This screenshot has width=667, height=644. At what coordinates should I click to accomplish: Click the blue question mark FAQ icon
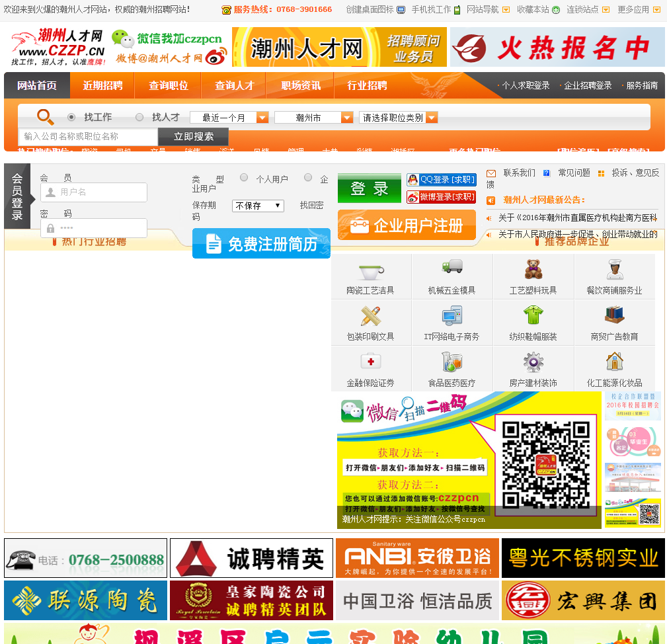(547, 173)
